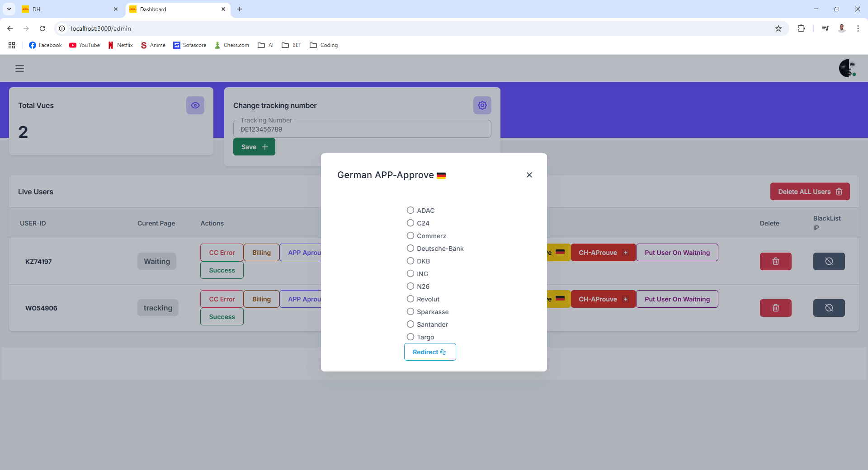Open the media controls icon
The image size is (868, 470).
click(x=826, y=28)
